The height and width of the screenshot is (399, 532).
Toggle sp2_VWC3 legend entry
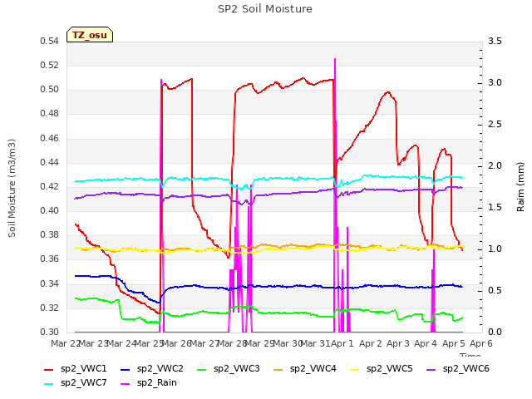[229, 369]
